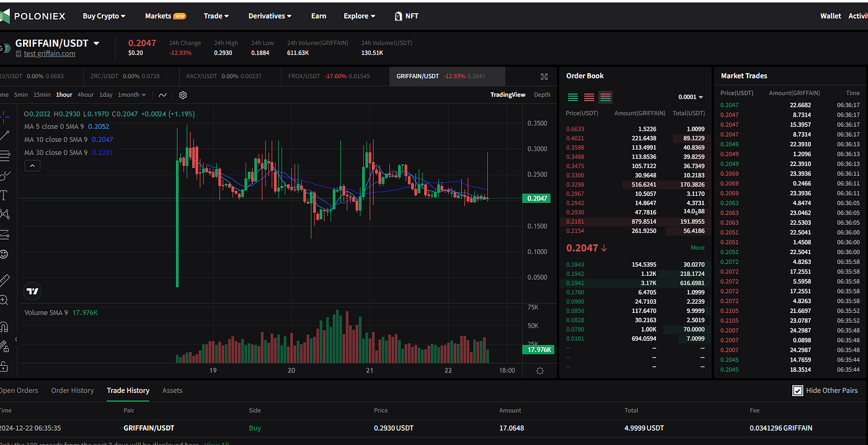Open the Earn menu item

319,16
